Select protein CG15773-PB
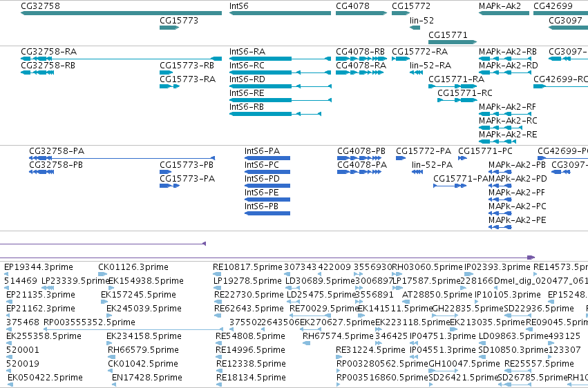This screenshot has width=588, height=388. 165,172
